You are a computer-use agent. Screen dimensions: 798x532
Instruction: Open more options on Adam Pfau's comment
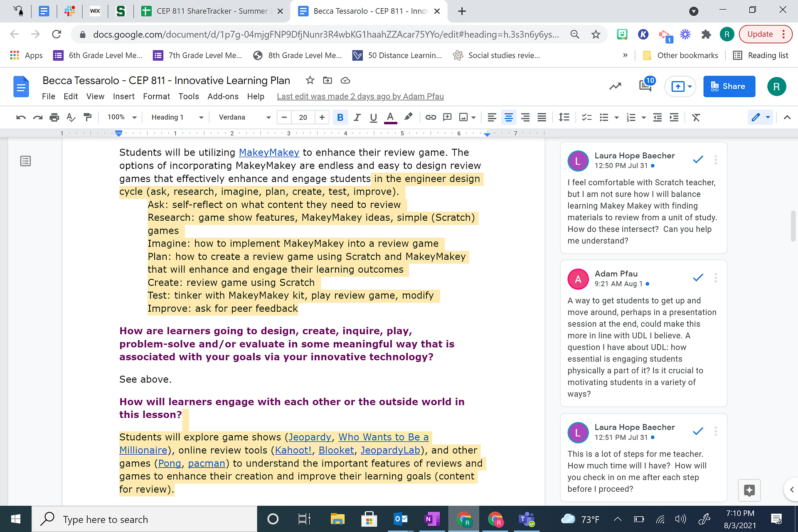point(716,278)
